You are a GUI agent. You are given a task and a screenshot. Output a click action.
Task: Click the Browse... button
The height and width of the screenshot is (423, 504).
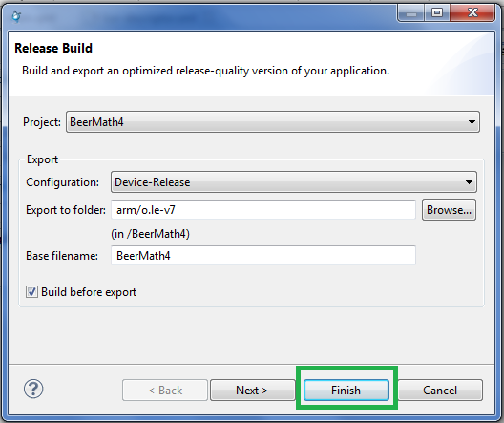click(x=449, y=210)
